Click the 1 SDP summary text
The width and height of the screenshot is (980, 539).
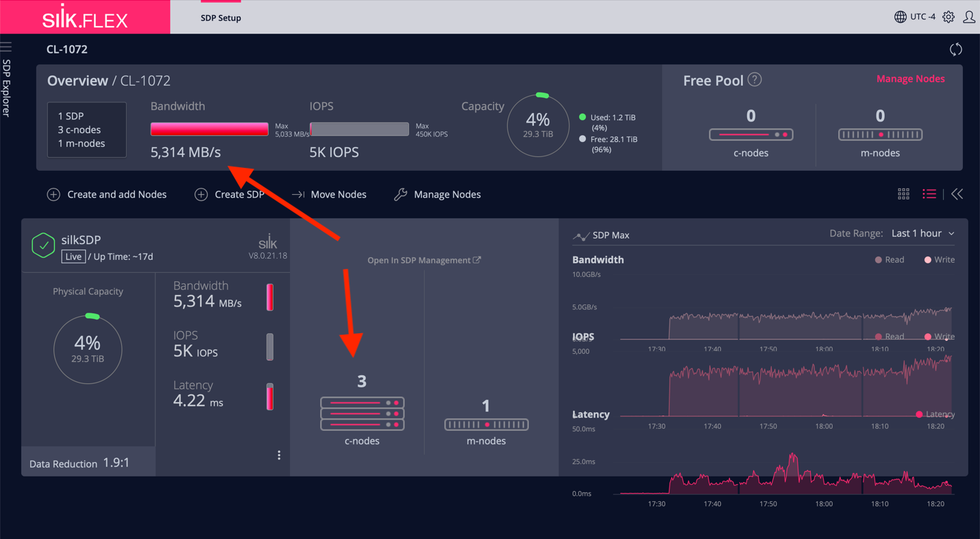tap(71, 116)
